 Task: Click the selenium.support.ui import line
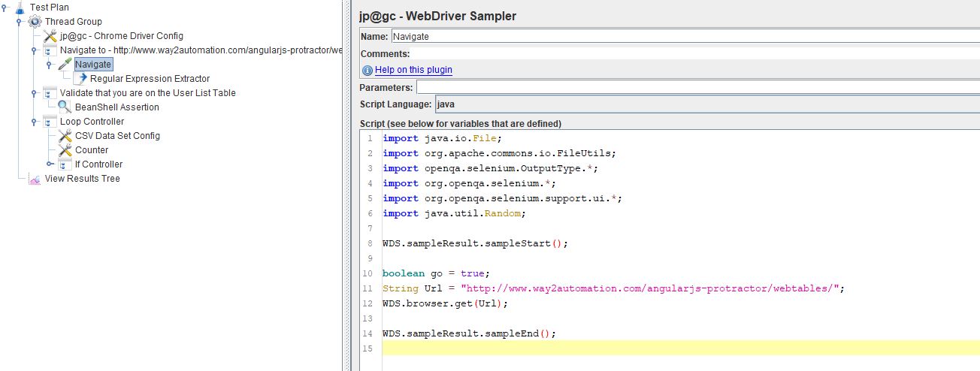point(502,198)
